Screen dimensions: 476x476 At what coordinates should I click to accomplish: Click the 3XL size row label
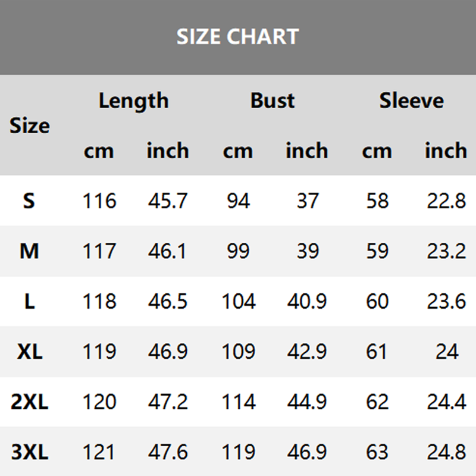point(29,452)
